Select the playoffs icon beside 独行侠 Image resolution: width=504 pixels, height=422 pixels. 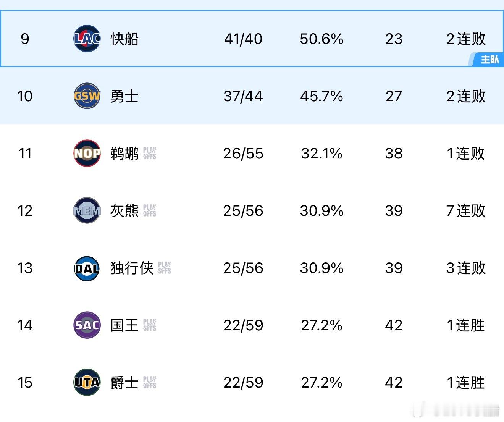pos(164,268)
